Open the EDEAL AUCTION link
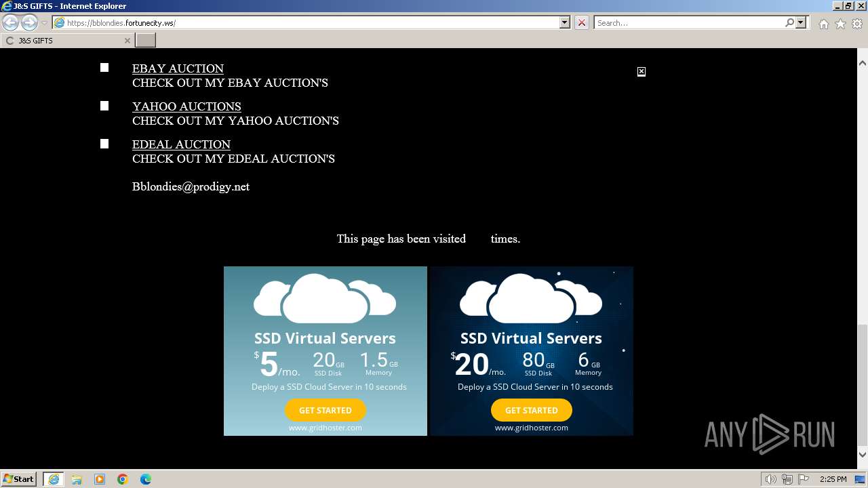The height and width of the screenshot is (488, 868). [181, 144]
